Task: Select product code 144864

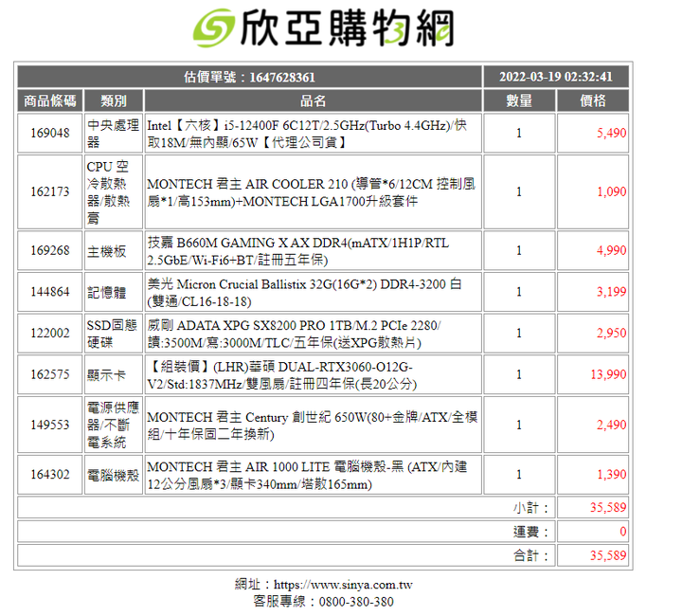Action: pos(50,292)
